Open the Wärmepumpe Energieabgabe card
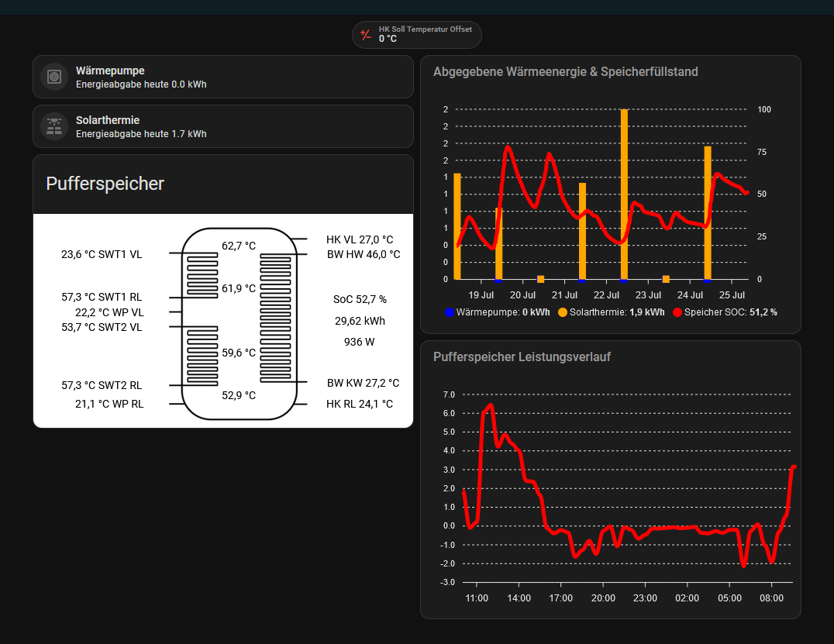 (223, 77)
